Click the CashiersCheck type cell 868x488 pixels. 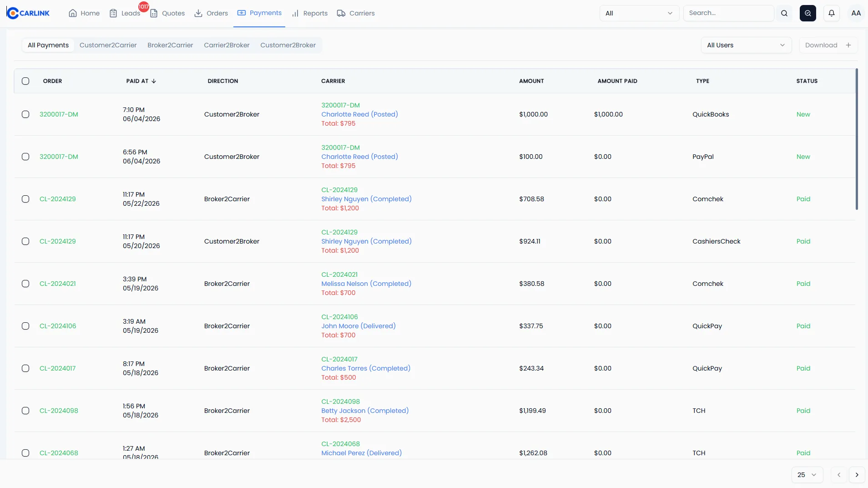tap(716, 241)
